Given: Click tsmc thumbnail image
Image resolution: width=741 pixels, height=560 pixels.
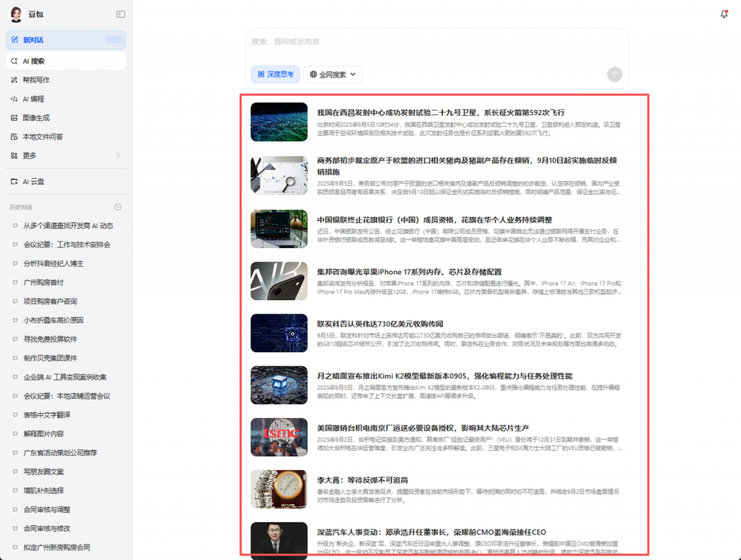Looking at the screenshot, I should click(279, 437).
